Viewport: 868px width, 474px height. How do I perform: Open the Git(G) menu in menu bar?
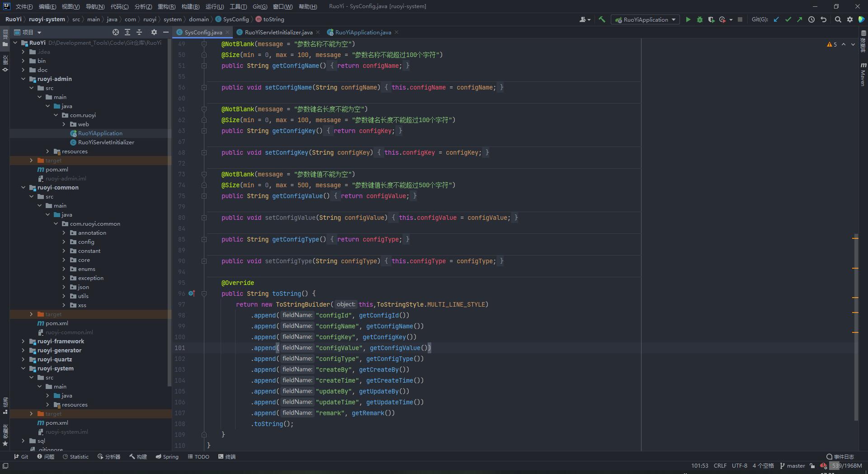(260, 6)
